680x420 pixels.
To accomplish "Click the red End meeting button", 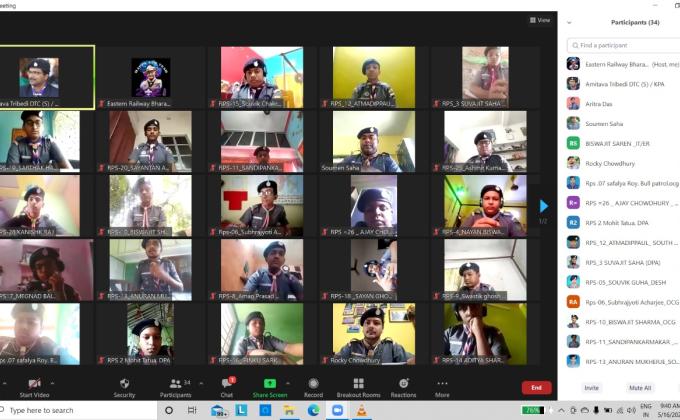I will [536, 387].
